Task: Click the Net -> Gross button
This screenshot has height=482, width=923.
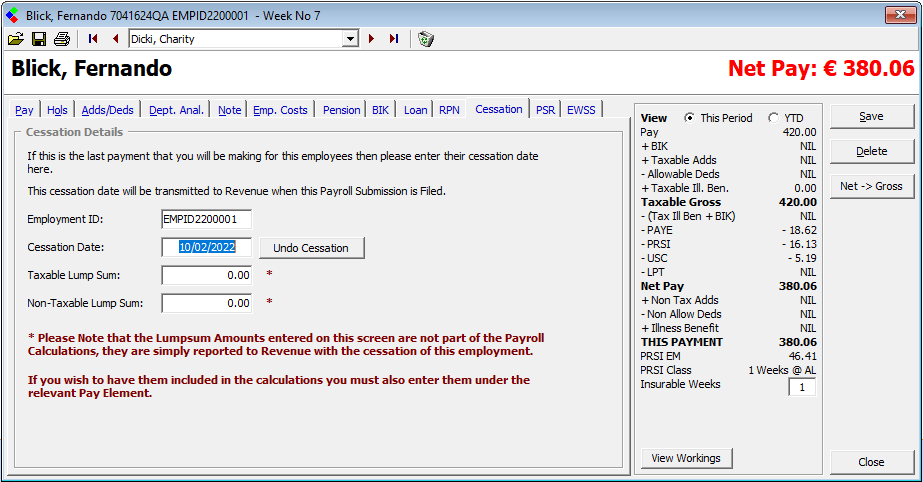Action: [871, 186]
